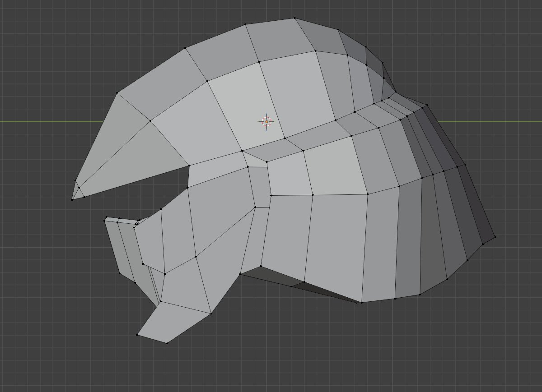
Task: Select the topmost vertex of the helmet crest
Action: click(295, 18)
